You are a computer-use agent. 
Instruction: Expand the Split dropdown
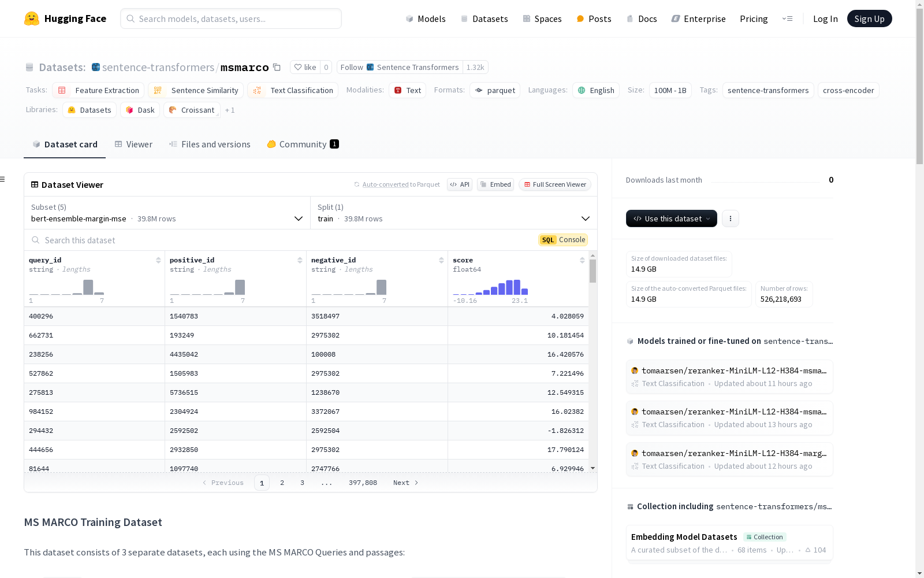454,213
